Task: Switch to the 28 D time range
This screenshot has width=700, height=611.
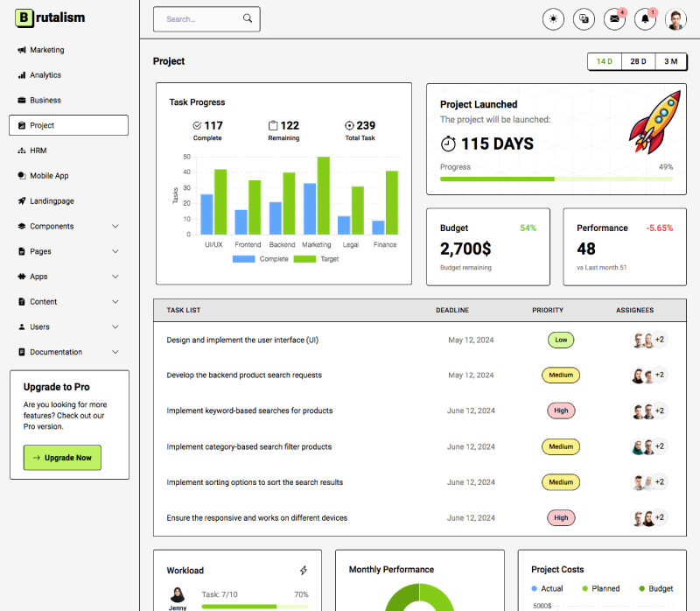Action: (638, 61)
